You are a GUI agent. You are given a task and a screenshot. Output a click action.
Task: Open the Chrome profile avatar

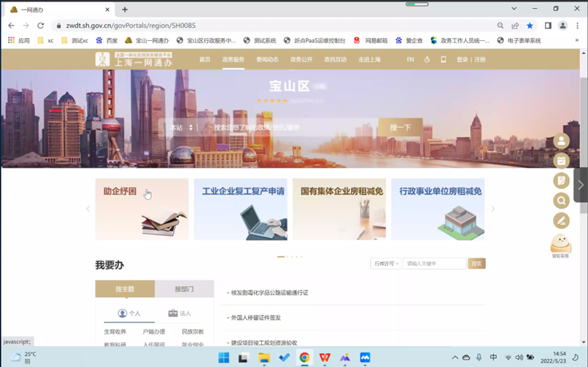562,26
